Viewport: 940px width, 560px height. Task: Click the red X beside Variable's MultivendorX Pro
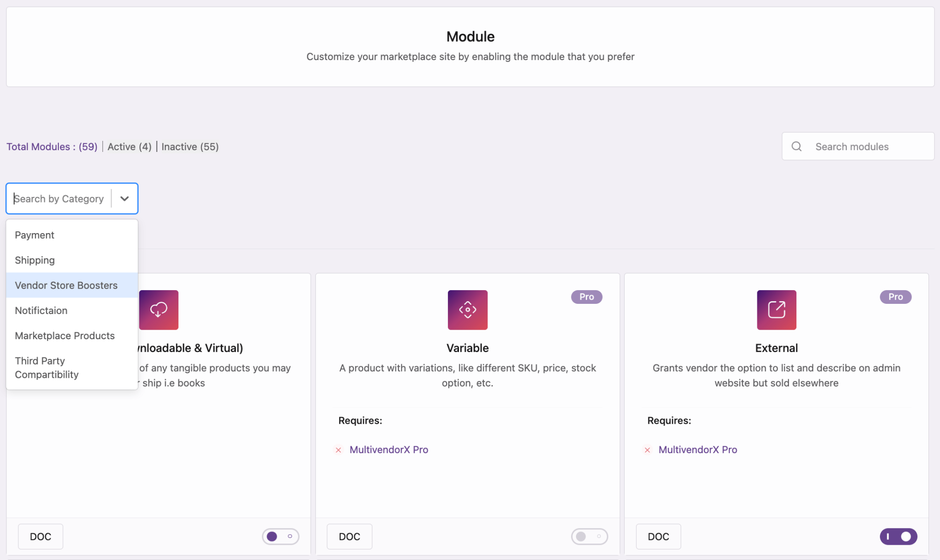tap(338, 450)
